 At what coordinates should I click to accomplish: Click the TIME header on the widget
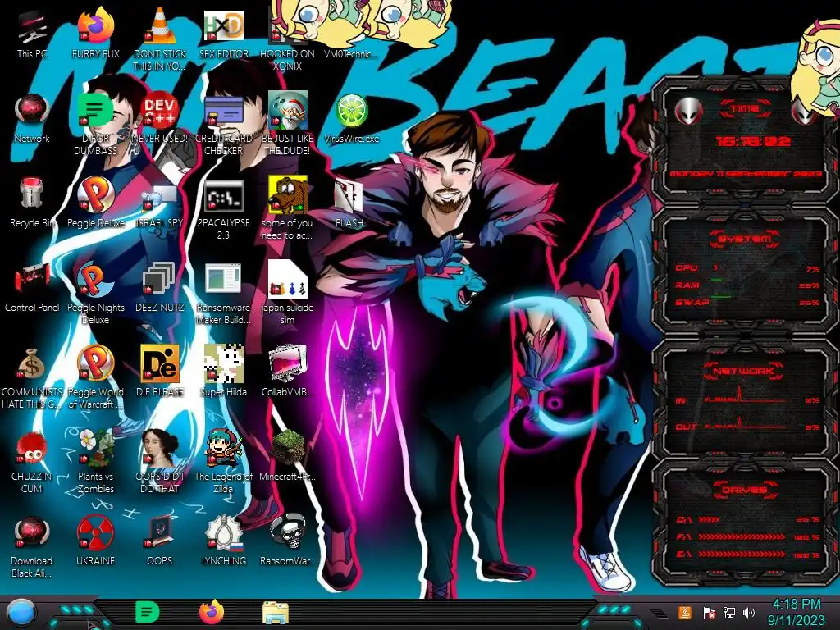click(x=745, y=108)
